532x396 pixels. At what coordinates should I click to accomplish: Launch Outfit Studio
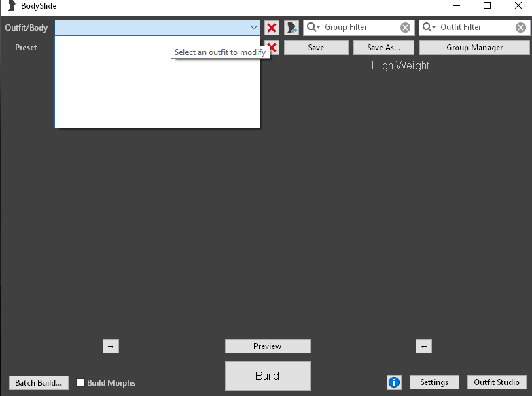[x=497, y=382]
